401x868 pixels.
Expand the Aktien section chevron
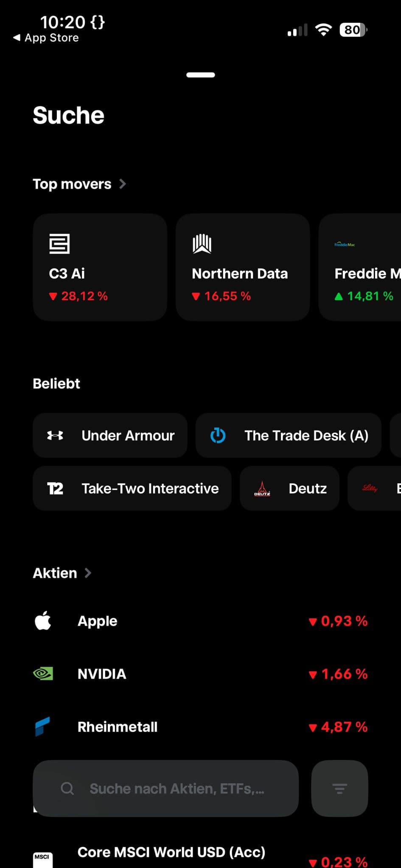coord(88,573)
